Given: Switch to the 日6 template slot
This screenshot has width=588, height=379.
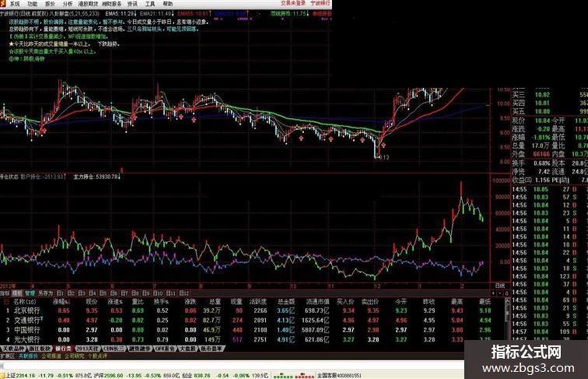Looking at the screenshot, I should click(114, 293).
